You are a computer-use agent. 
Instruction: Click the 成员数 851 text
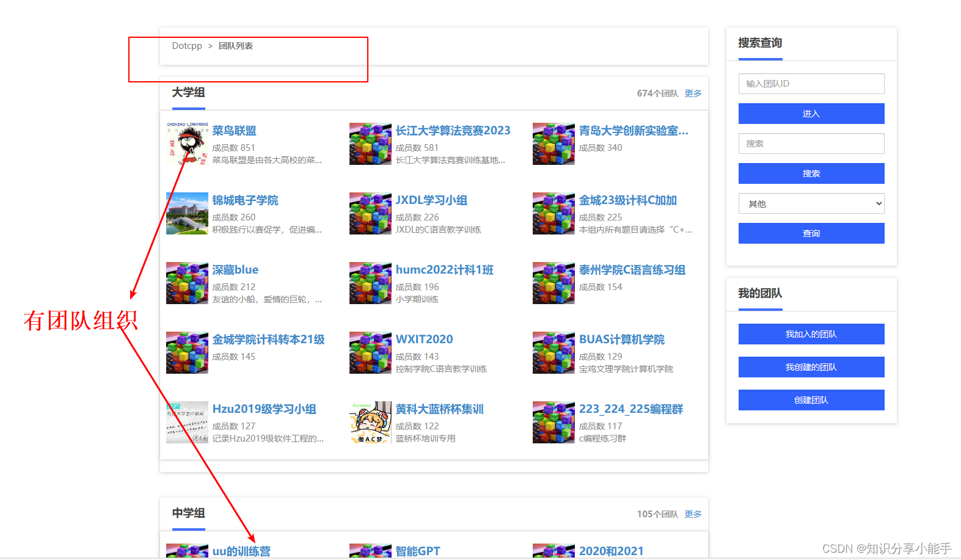click(x=233, y=148)
